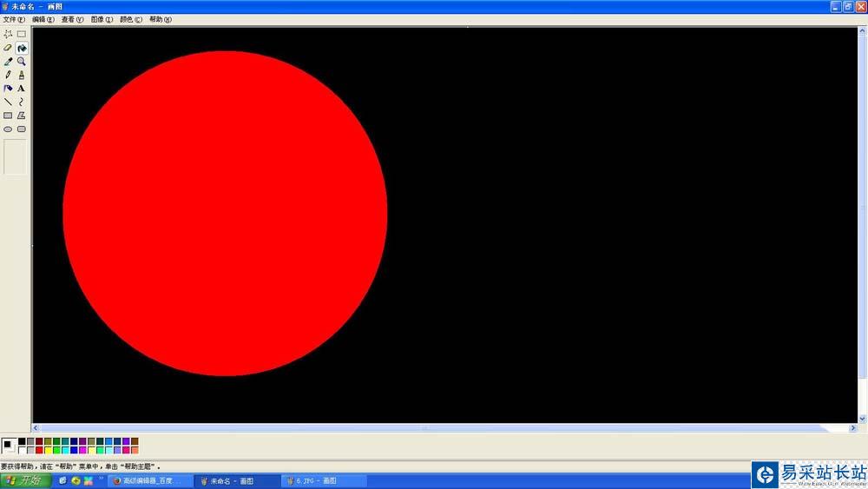Pick the brown palette swatch

click(135, 441)
